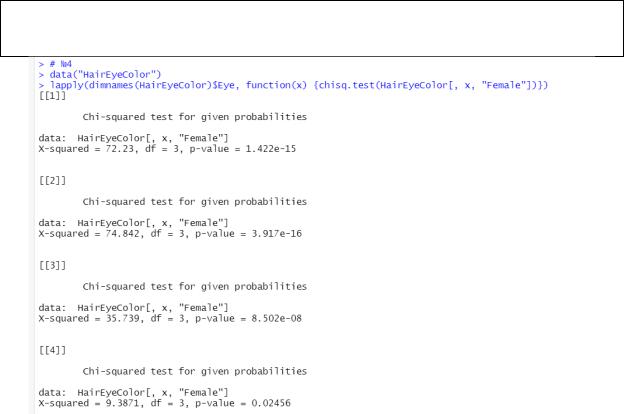This screenshot has width=624, height=414.
Task: Click the data("HairEyeColor") command line
Action: click(x=100, y=74)
